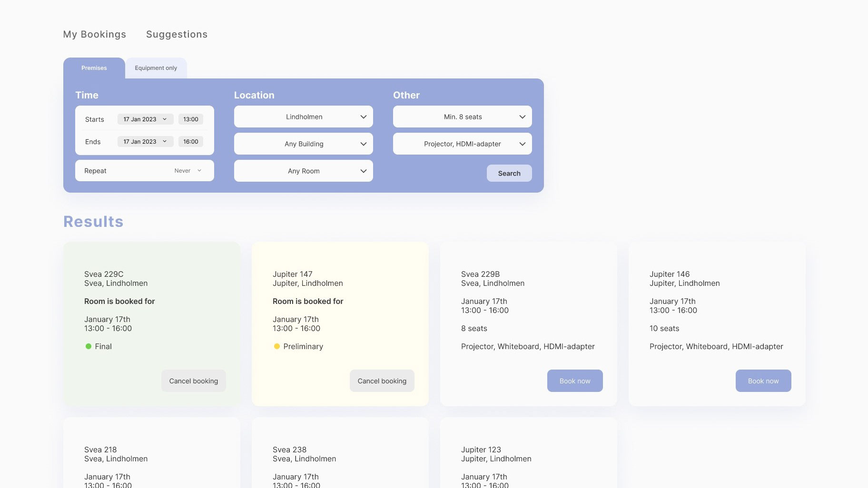The height and width of the screenshot is (488, 868).
Task: Book now for Svea 229B
Action: (575, 381)
